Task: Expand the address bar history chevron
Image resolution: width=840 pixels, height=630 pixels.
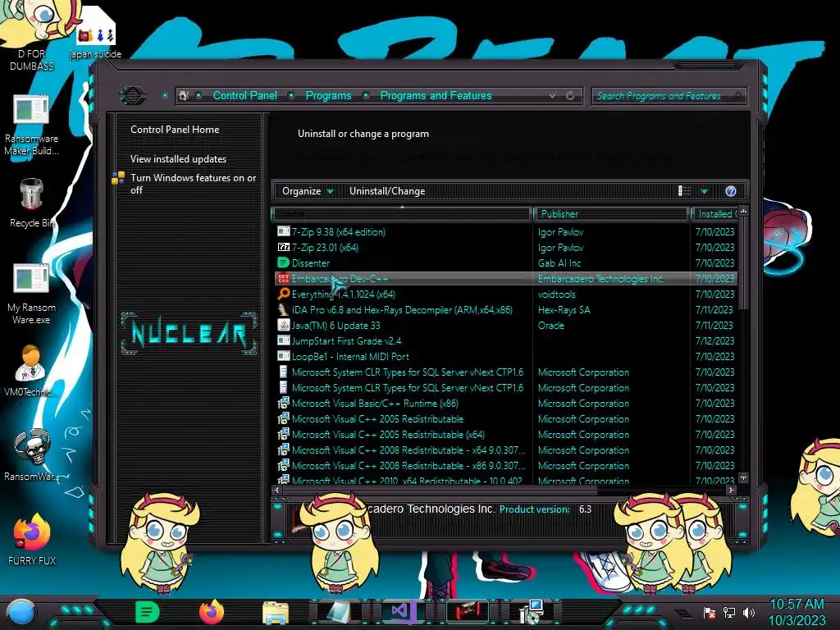Action: [552, 96]
